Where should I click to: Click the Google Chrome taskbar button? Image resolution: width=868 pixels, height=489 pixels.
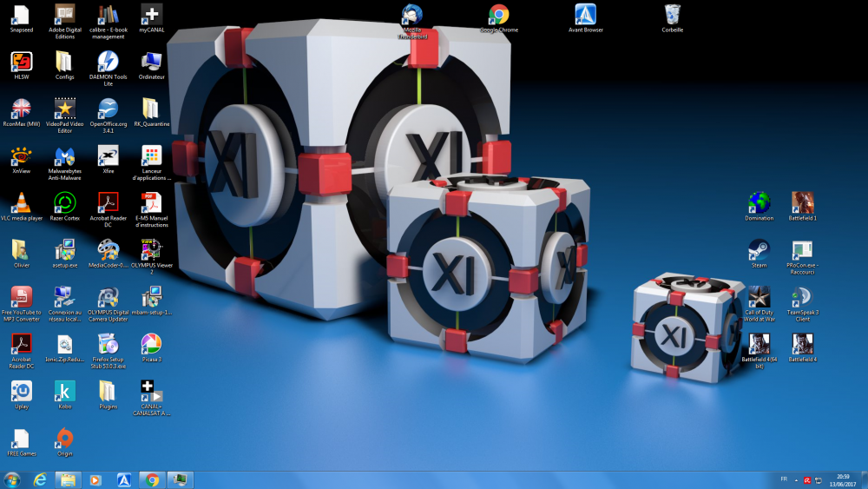[153, 479]
